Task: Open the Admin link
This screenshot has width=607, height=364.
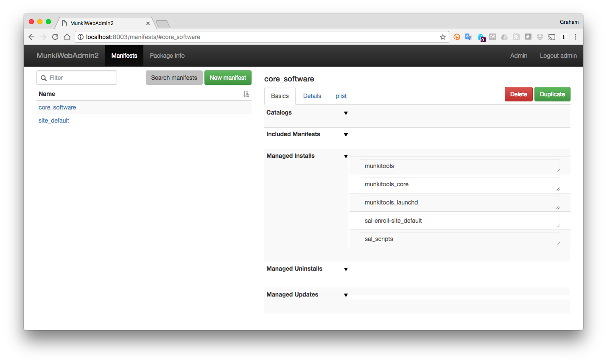Action: (519, 56)
